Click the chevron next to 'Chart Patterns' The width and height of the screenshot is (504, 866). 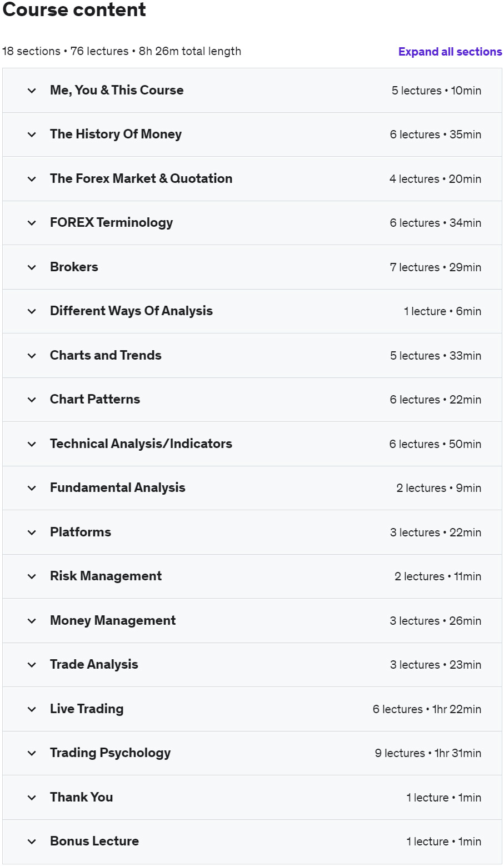pyautogui.click(x=32, y=400)
